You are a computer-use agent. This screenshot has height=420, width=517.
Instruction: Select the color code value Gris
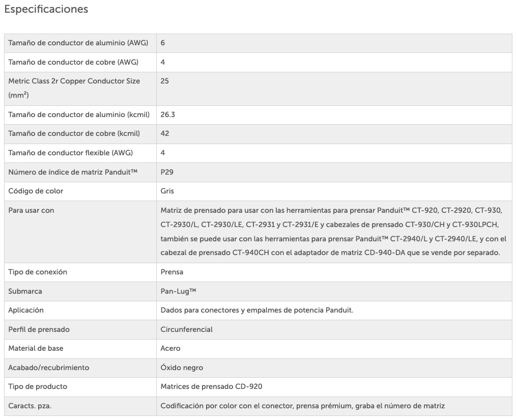tap(167, 191)
